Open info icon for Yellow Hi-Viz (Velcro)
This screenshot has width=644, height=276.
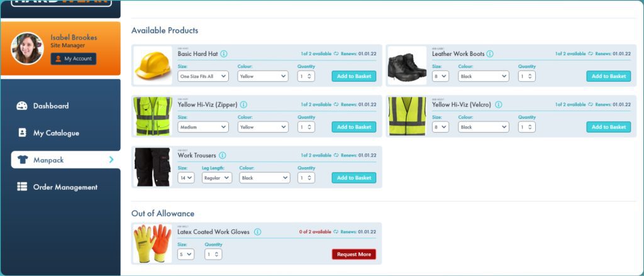click(497, 105)
